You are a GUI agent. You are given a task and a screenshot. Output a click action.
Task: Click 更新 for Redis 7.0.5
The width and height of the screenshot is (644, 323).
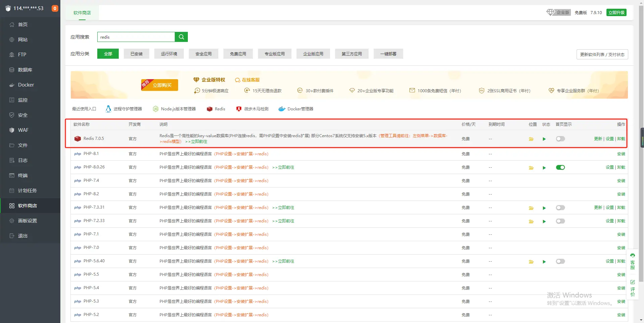pyautogui.click(x=598, y=139)
